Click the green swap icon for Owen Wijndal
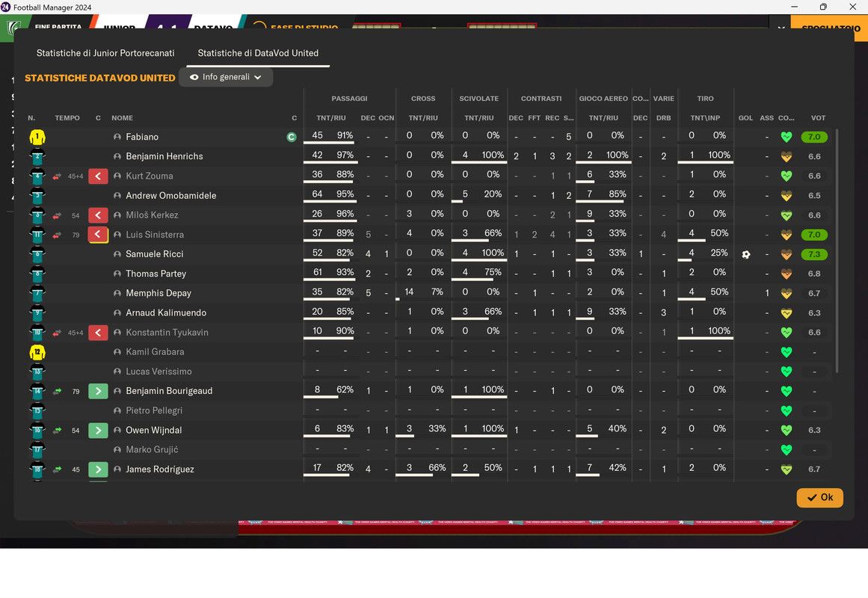The width and height of the screenshot is (868, 598). click(x=57, y=431)
